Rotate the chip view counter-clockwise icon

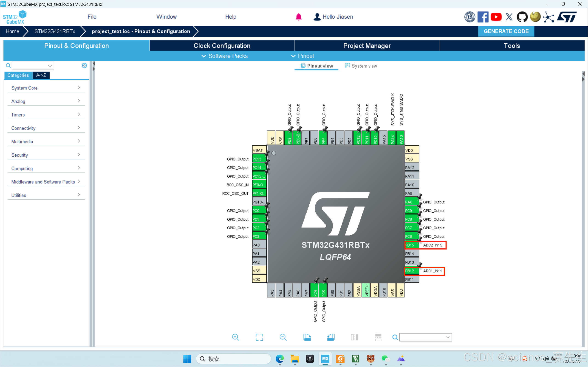click(x=331, y=337)
